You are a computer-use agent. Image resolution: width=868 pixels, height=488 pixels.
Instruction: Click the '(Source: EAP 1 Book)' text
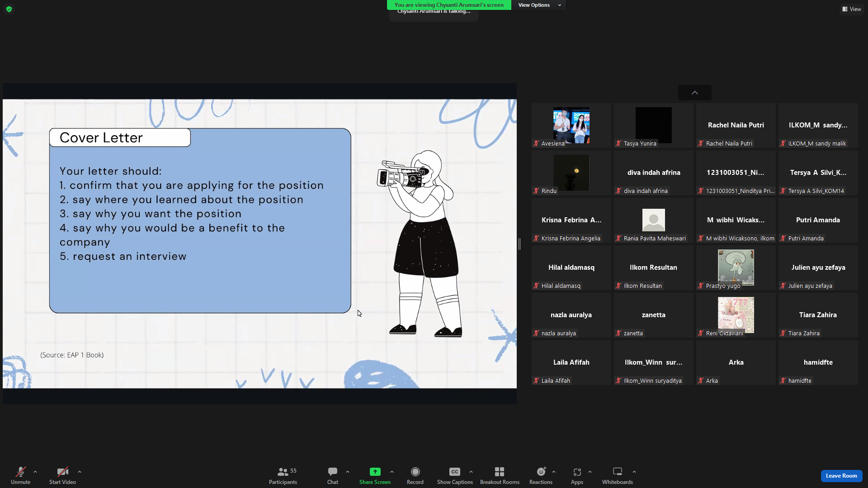(72, 355)
